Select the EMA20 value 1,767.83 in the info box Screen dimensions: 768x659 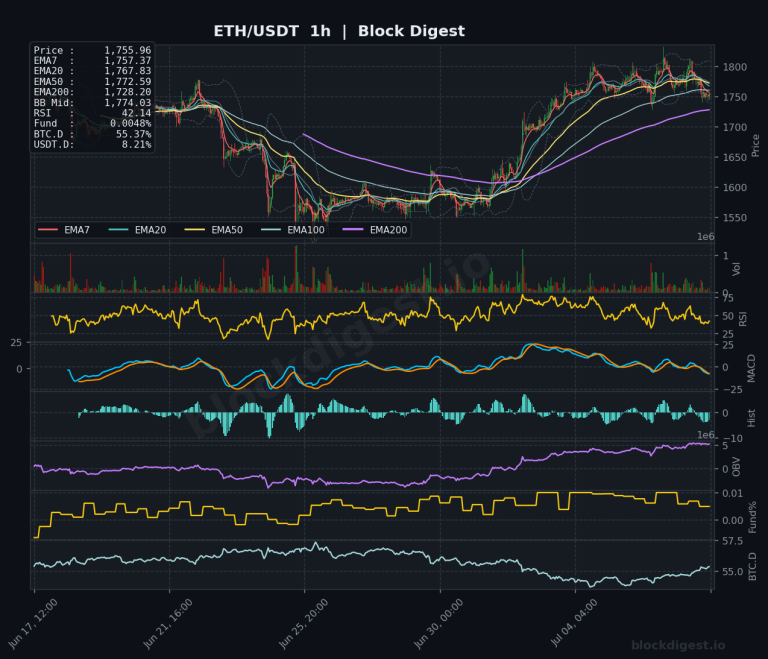coord(127,71)
